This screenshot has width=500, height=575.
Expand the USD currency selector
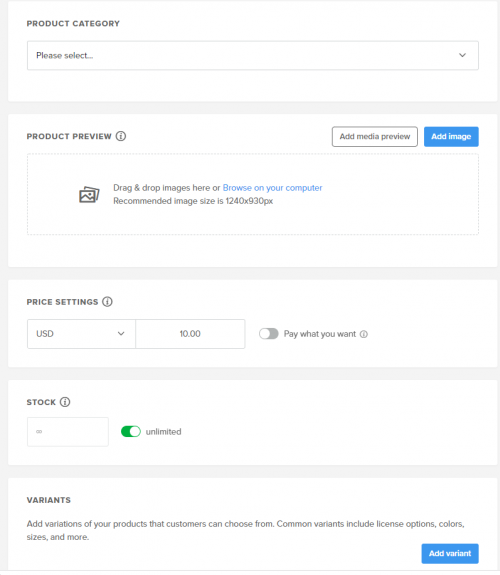81,334
